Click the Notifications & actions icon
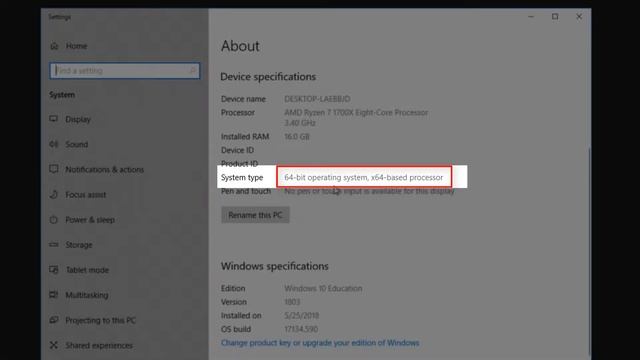640x360 pixels. pyautogui.click(x=54, y=169)
